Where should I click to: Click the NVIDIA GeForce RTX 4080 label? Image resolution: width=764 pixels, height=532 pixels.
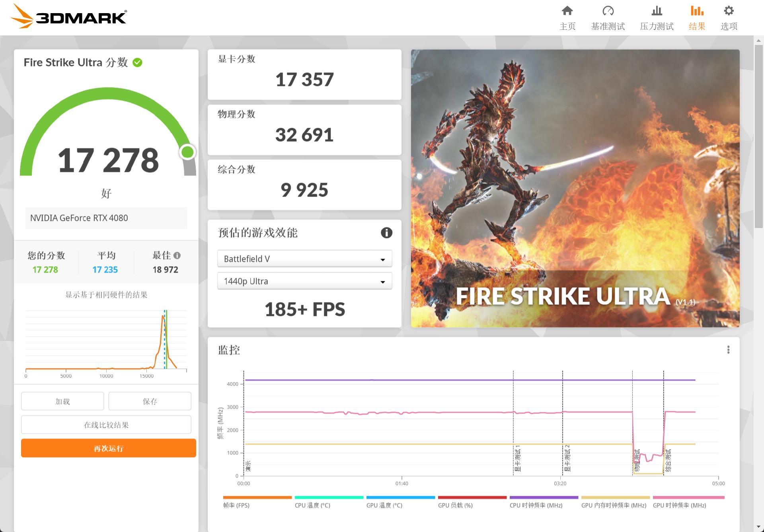[x=106, y=218]
